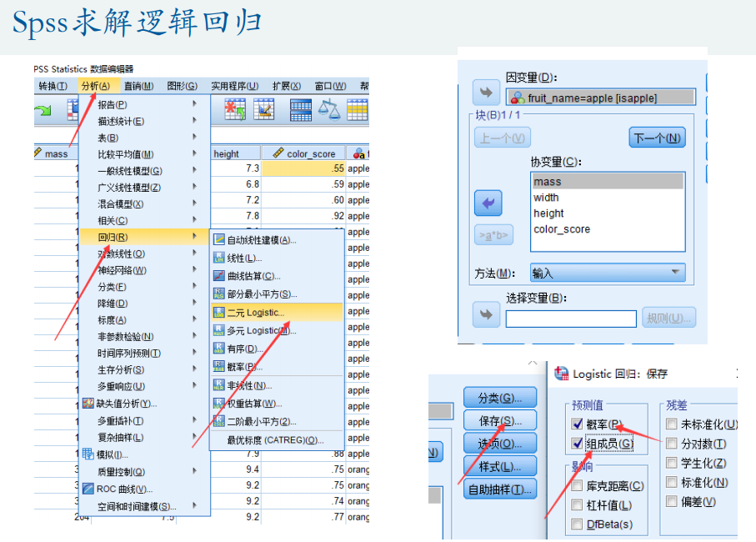Enable the DfBeta(s) checkbox
Viewport: 756px width, 542px height.
[x=577, y=524]
